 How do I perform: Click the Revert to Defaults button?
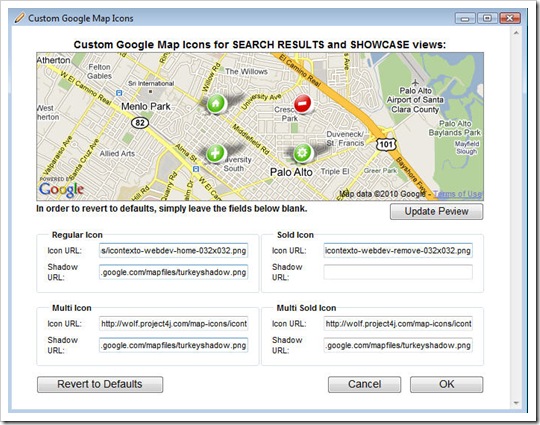pyautogui.click(x=100, y=384)
